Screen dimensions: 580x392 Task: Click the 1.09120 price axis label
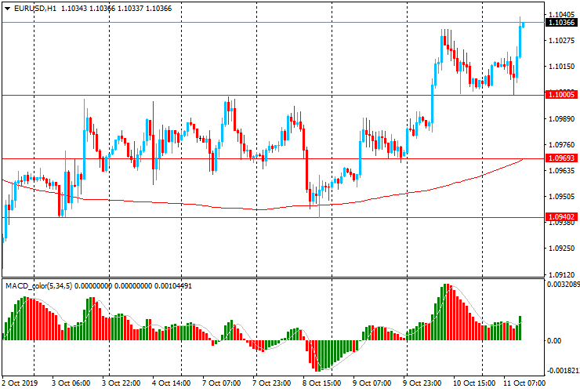(561, 274)
